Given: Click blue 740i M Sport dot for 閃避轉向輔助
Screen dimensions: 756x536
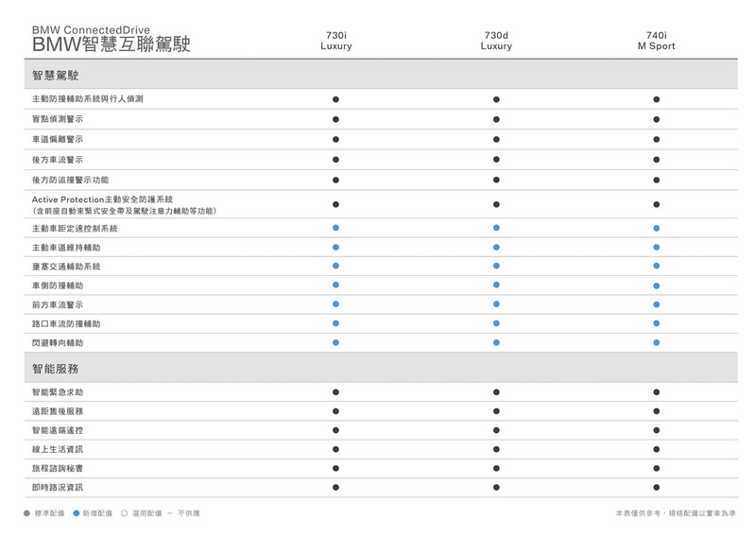Looking at the screenshot, I should tap(656, 342).
